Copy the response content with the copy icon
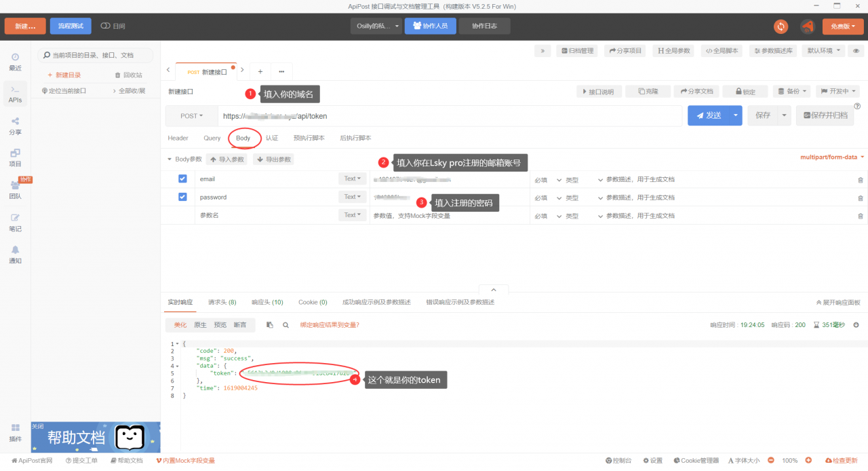Screen dimensions: 868x471 [270, 325]
